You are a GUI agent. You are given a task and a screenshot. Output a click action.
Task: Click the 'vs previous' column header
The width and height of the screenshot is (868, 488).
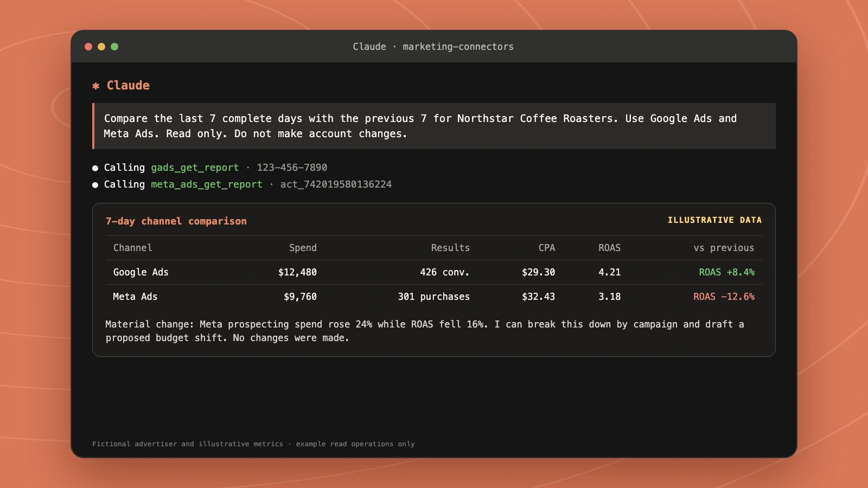(724, 248)
